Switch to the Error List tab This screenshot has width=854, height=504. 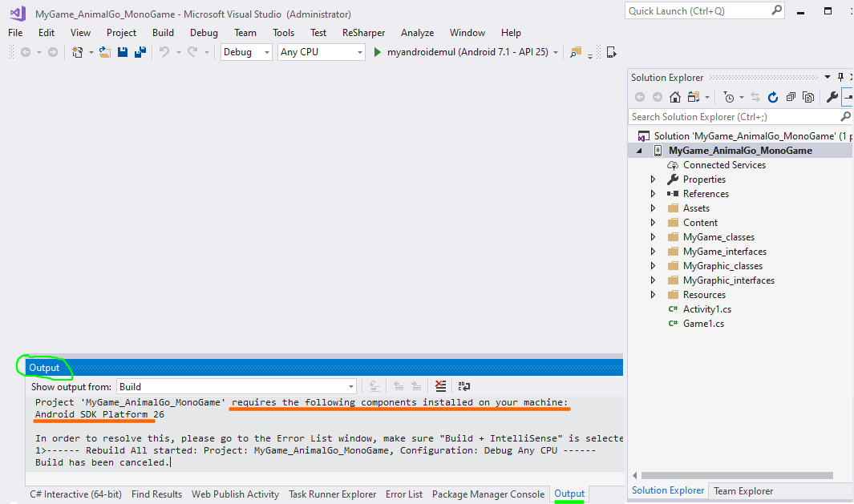pyautogui.click(x=403, y=494)
